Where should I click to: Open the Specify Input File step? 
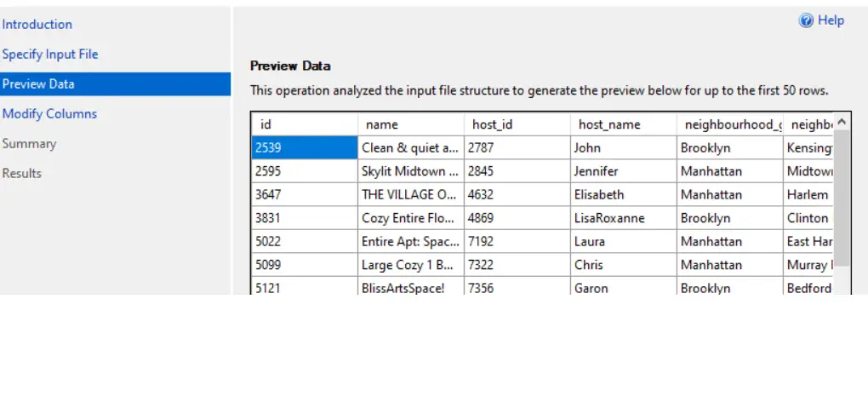[x=50, y=55]
